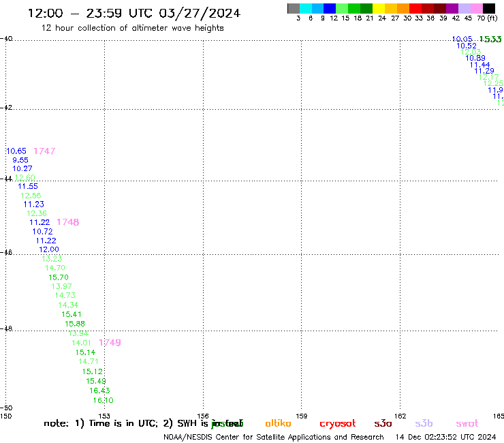Click the pink swatch in the color legend

coord(476,8)
